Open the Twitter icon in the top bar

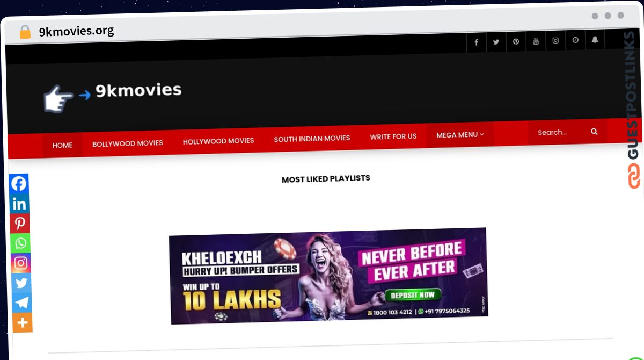496,42
